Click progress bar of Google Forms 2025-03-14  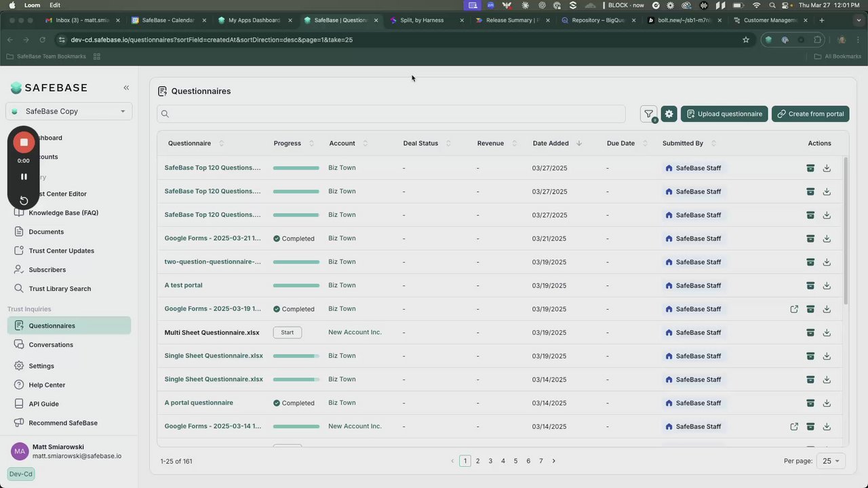(x=296, y=426)
